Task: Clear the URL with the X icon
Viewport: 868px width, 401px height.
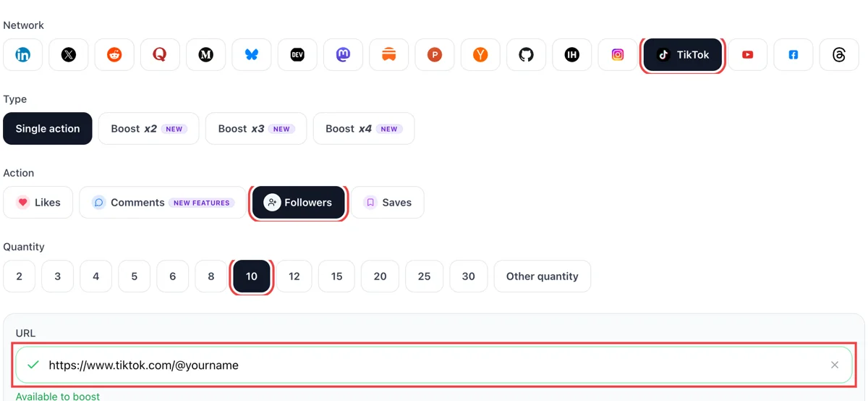Action: tap(835, 366)
